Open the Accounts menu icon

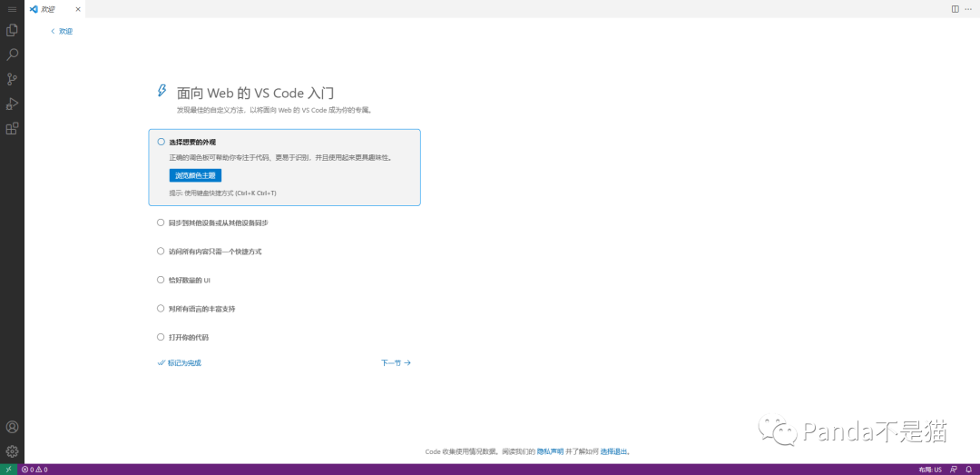(12, 427)
